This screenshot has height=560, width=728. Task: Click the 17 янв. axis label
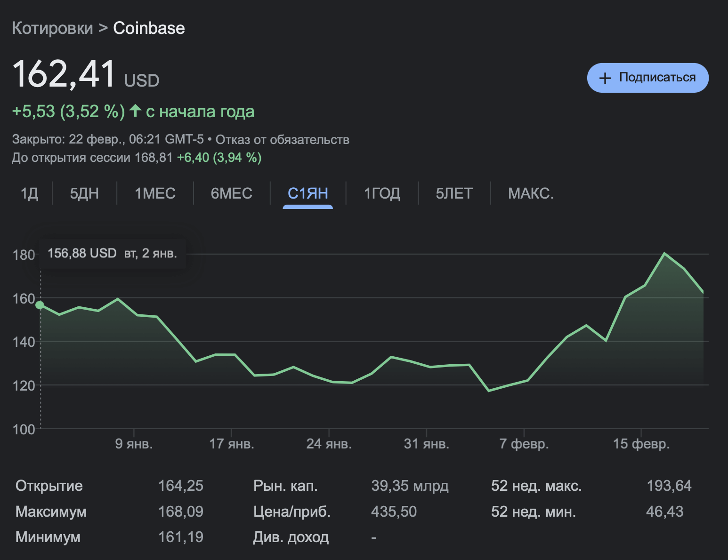231,443
